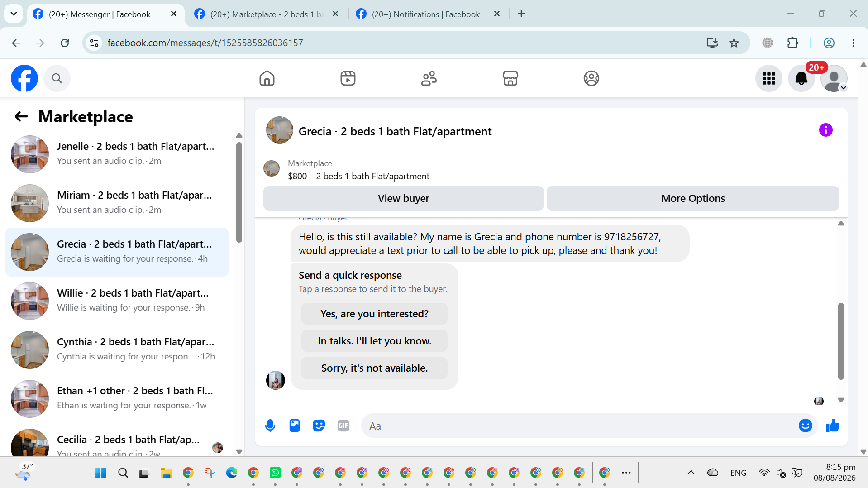The image size is (868, 488).
Task: Open Ethan +1 other conversation
Action: click(x=117, y=398)
